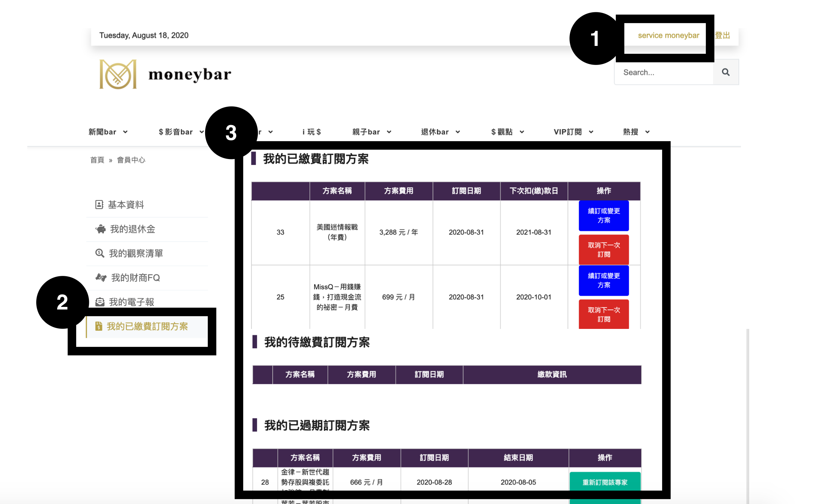This screenshot has height=504, width=825.
Task: Click the 我的已過期訂閱方案 heading
Action: [x=317, y=425]
